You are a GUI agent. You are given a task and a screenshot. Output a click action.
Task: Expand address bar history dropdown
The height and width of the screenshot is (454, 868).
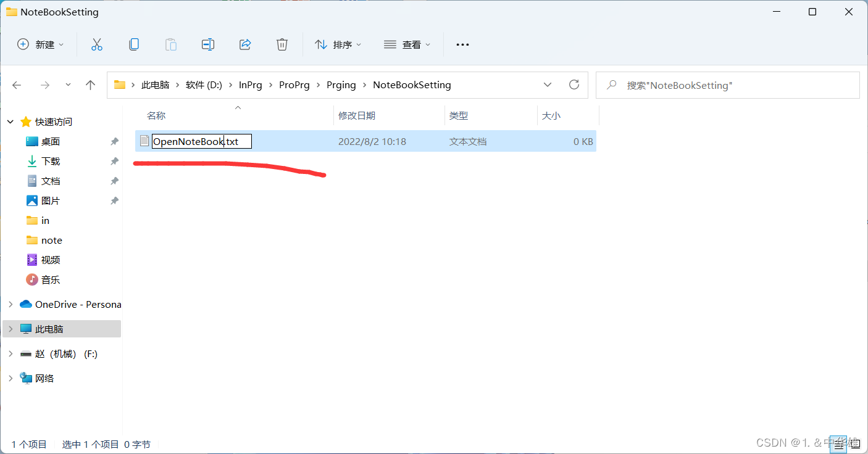tap(548, 85)
